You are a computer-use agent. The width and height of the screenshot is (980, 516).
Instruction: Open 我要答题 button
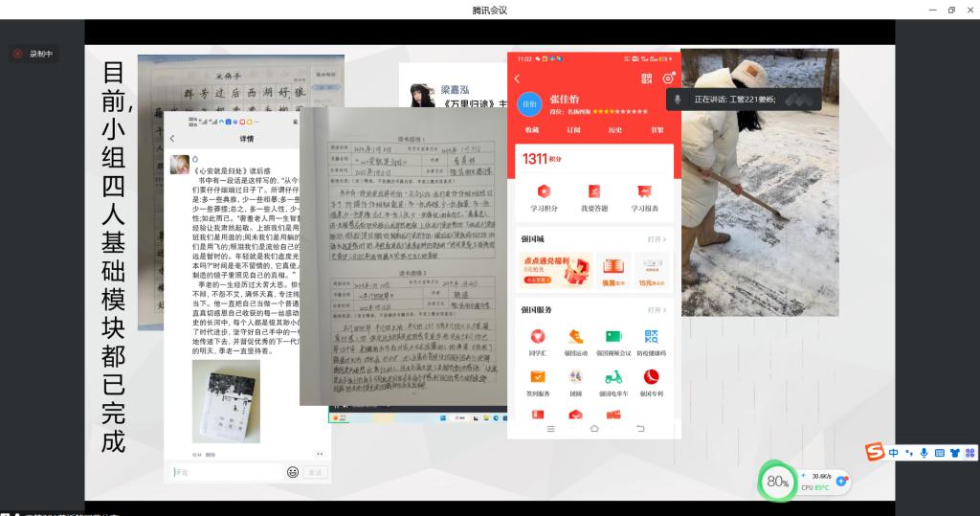click(593, 196)
